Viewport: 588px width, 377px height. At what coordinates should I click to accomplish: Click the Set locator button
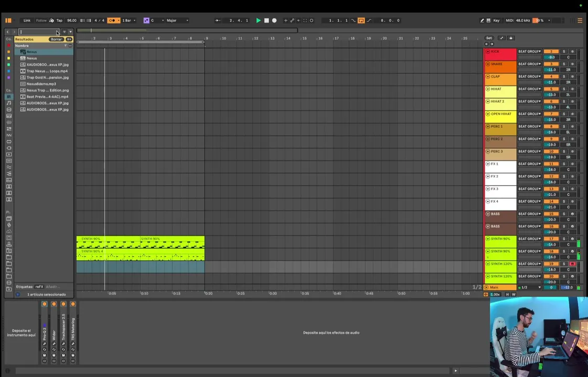489,38
